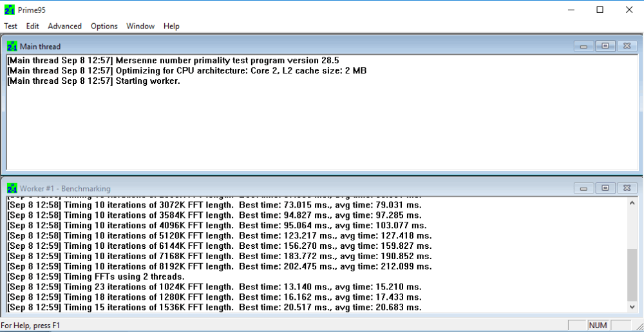Viewport: 644px width, 332px height.
Task: Open the Help menu
Action: [x=171, y=26]
